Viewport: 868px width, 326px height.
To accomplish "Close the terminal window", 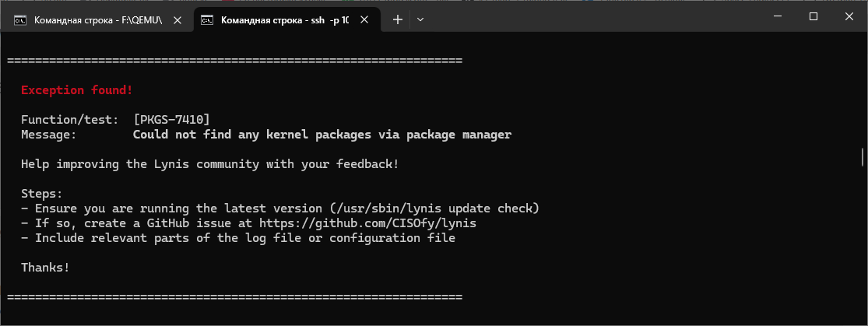I will (849, 16).
